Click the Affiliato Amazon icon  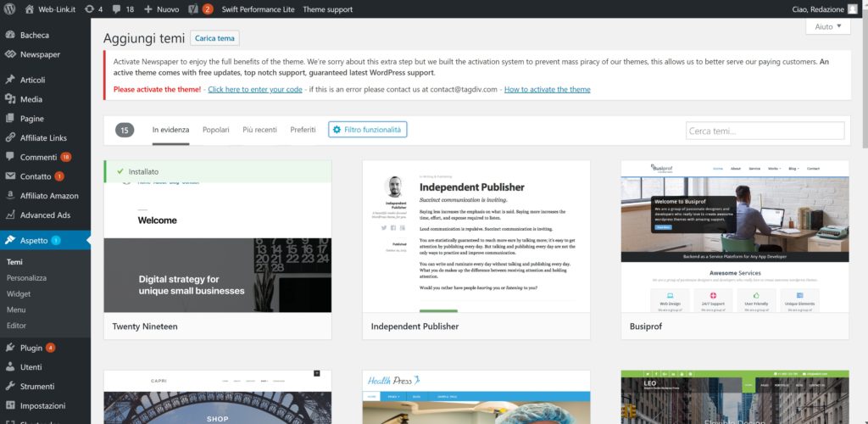[10, 195]
